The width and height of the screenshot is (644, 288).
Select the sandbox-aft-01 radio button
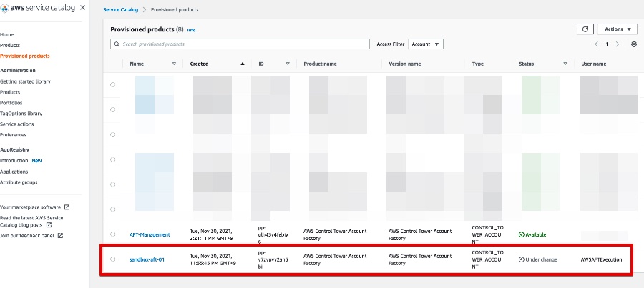(x=112, y=259)
